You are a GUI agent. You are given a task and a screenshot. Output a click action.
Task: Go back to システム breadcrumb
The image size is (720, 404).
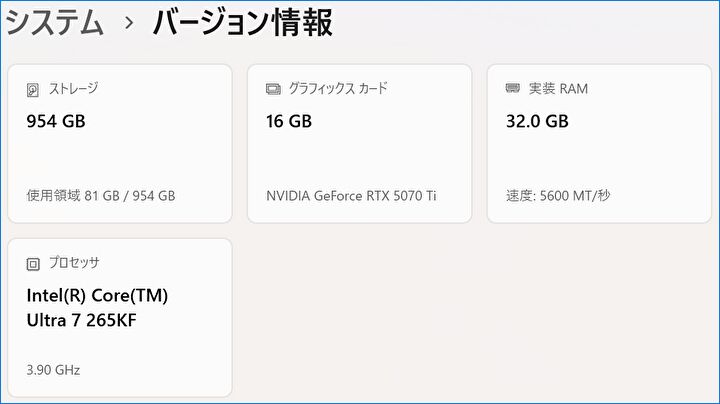coord(55,22)
